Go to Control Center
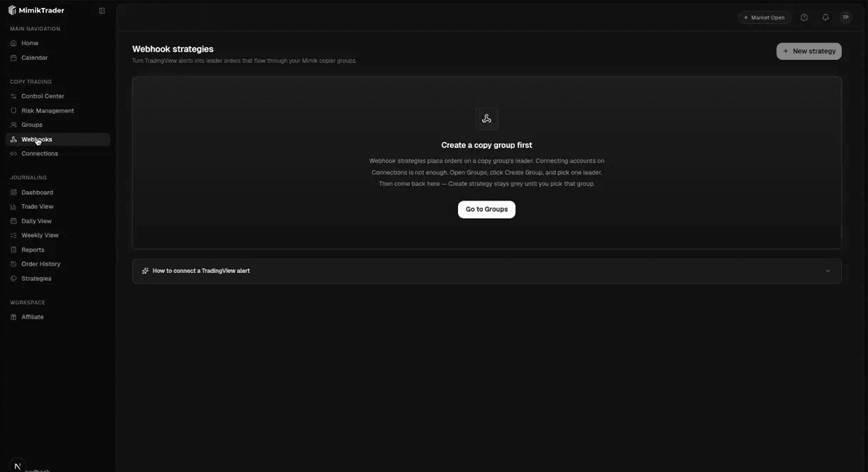 pyautogui.click(x=58, y=96)
